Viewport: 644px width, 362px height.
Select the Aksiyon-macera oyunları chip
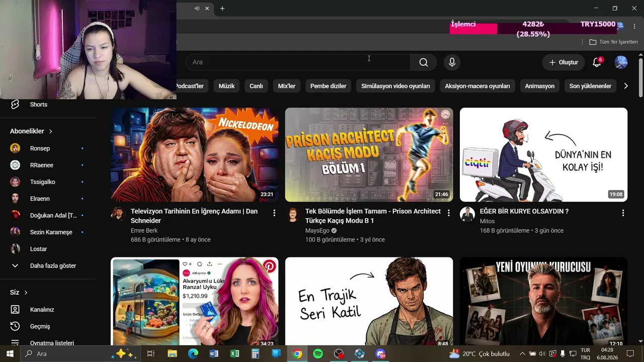tap(477, 86)
